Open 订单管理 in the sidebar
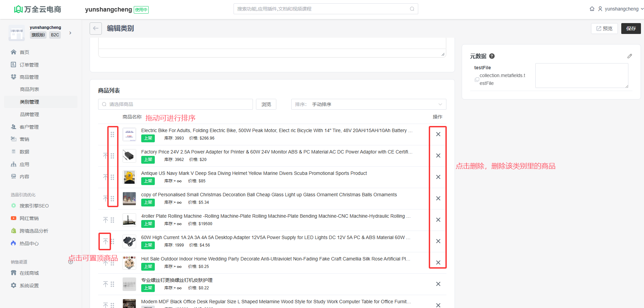Image resolution: width=644 pixels, height=308 pixels. [x=29, y=65]
